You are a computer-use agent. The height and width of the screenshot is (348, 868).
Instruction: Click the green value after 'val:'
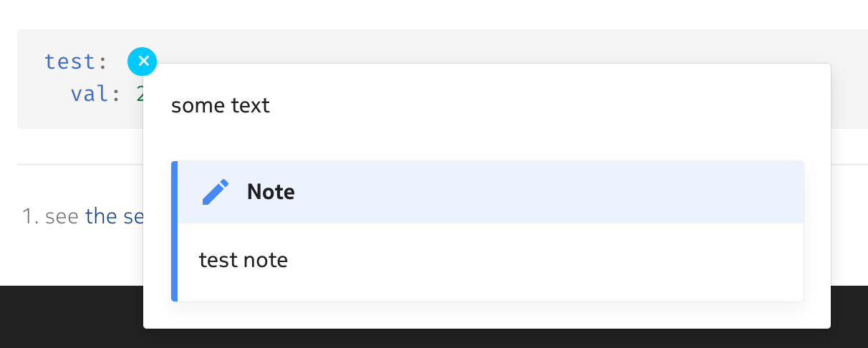(x=140, y=94)
